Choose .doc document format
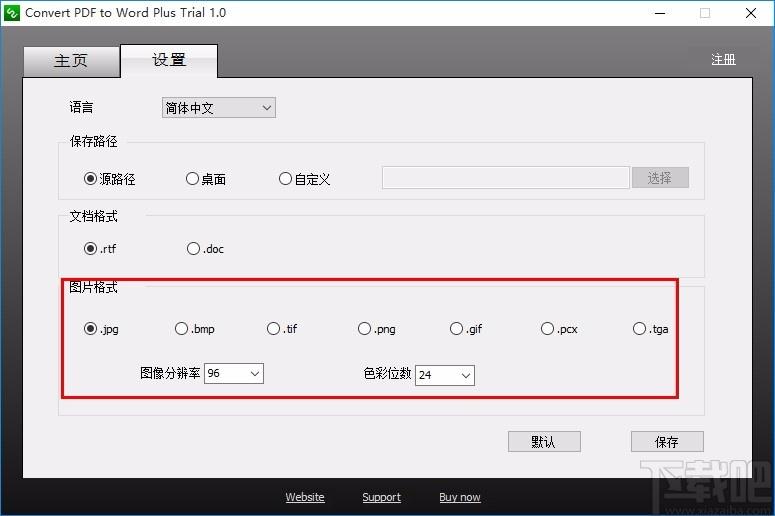775x516 pixels. point(206,248)
